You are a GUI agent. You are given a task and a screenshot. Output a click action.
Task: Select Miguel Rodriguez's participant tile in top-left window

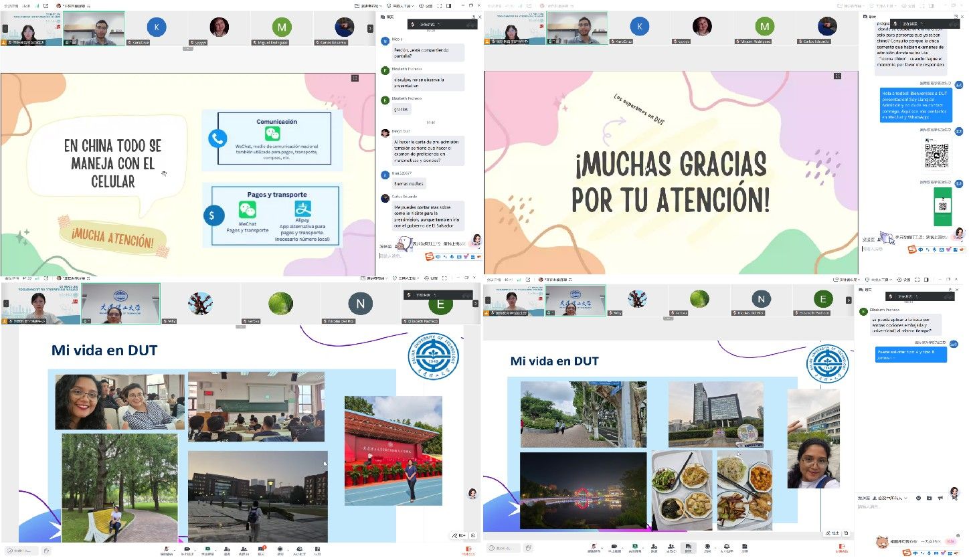tap(282, 29)
